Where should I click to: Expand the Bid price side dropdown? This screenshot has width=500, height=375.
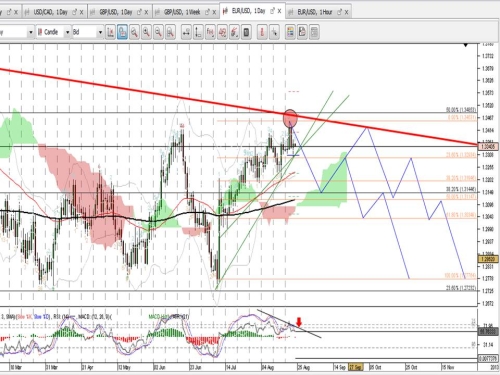click(x=100, y=32)
